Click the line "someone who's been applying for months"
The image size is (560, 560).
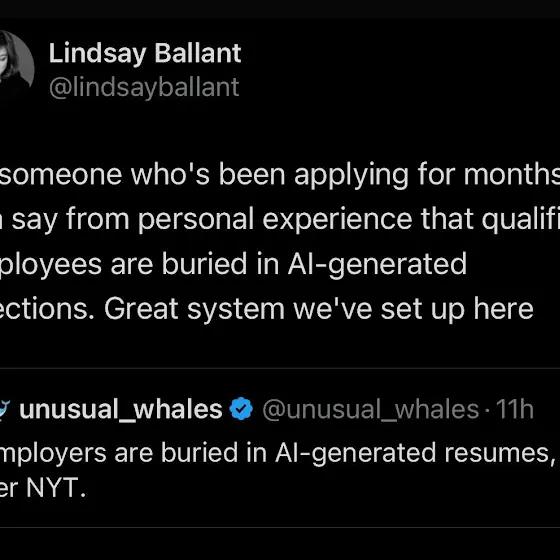click(x=280, y=175)
